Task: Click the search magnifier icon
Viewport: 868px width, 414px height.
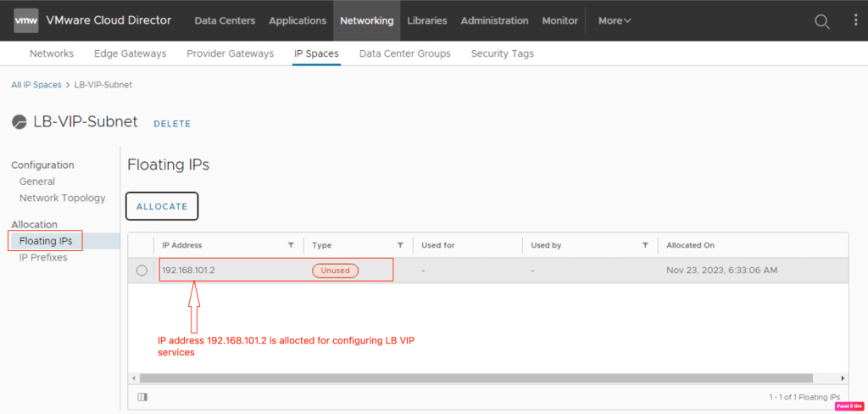Action: point(821,21)
